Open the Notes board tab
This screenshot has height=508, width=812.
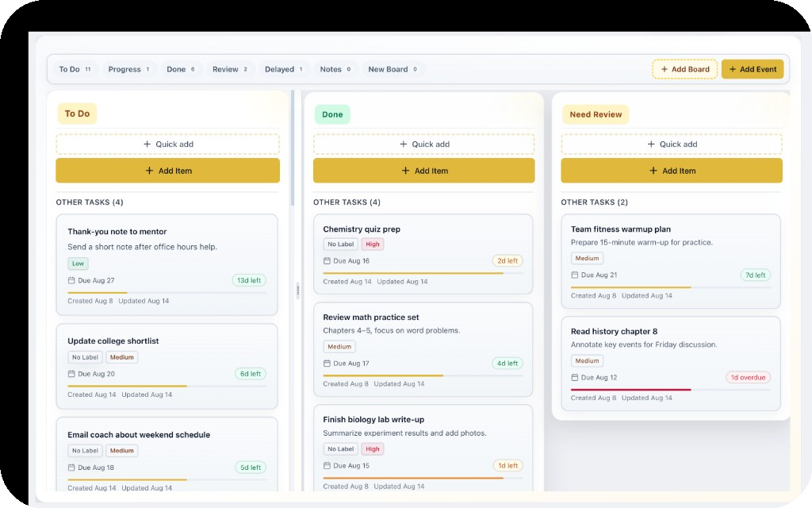coord(335,69)
